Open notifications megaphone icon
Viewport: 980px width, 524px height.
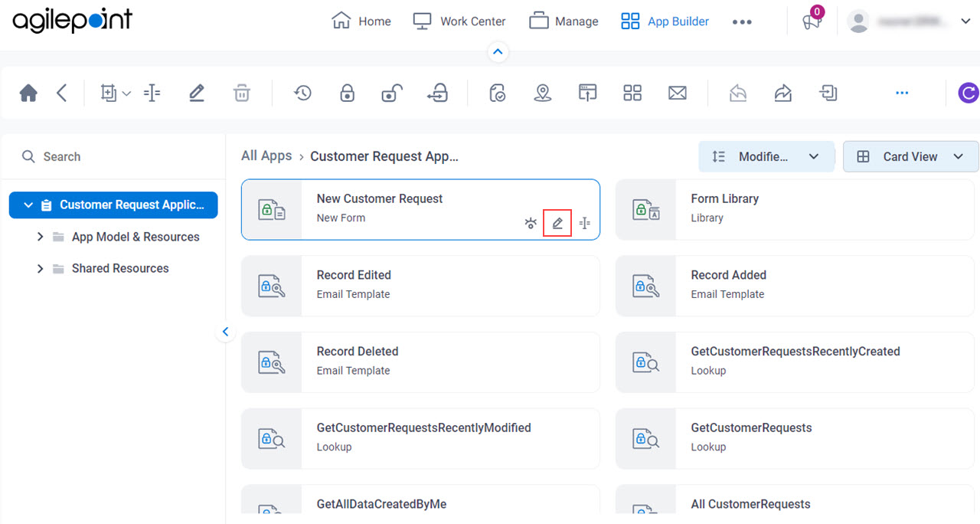click(812, 21)
